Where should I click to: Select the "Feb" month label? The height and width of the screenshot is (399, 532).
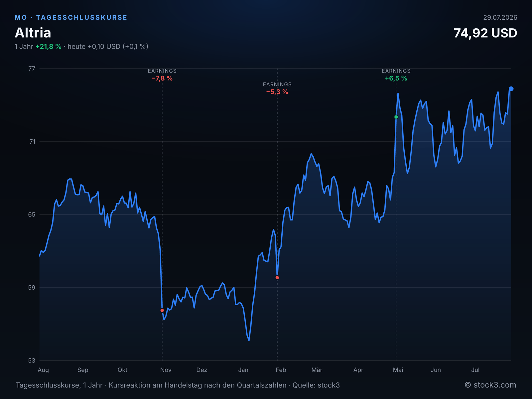pos(281,370)
